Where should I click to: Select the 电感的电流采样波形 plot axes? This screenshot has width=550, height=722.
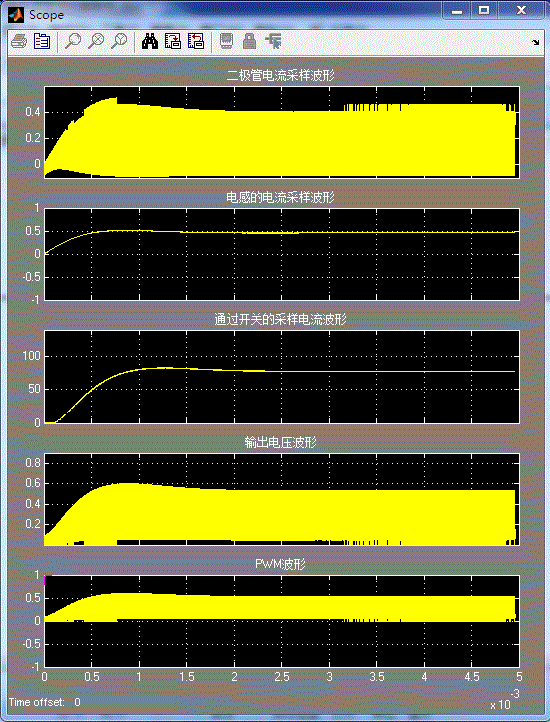coord(282,254)
